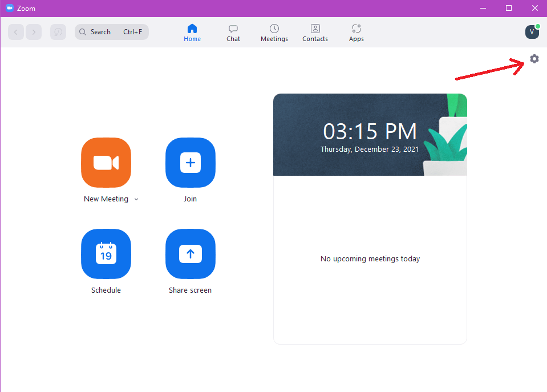Viewport: 547px width, 392px height.
Task: Select the Share screen option
Action: tap(190, 254)
